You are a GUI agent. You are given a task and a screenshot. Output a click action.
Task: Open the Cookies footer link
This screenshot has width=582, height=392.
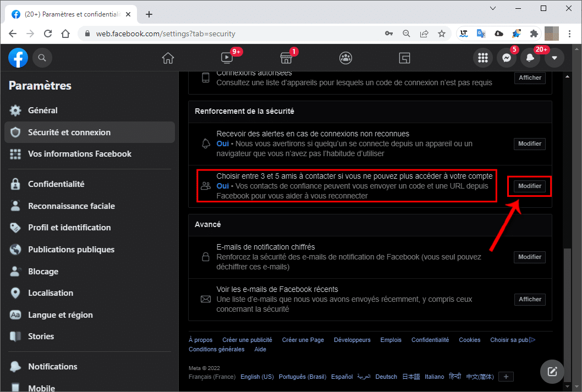coord(470,340)
